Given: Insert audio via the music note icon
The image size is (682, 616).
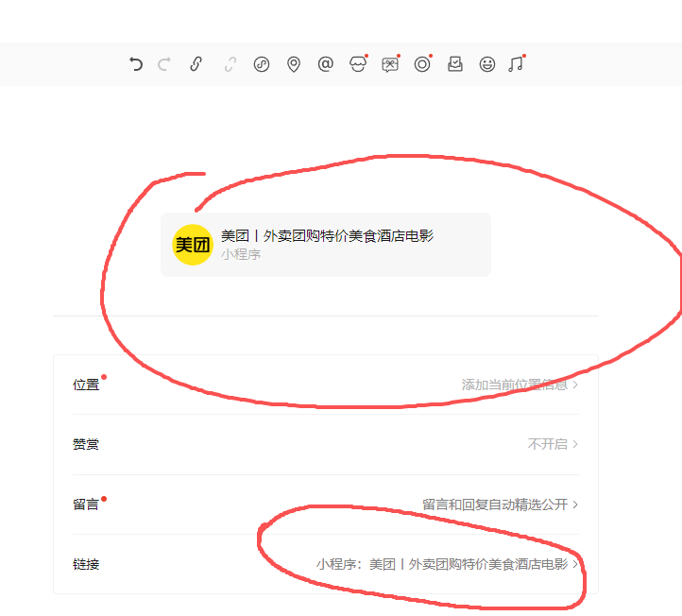Looking at the screenshot, I should pyautogui.click(x=517, y=64).
